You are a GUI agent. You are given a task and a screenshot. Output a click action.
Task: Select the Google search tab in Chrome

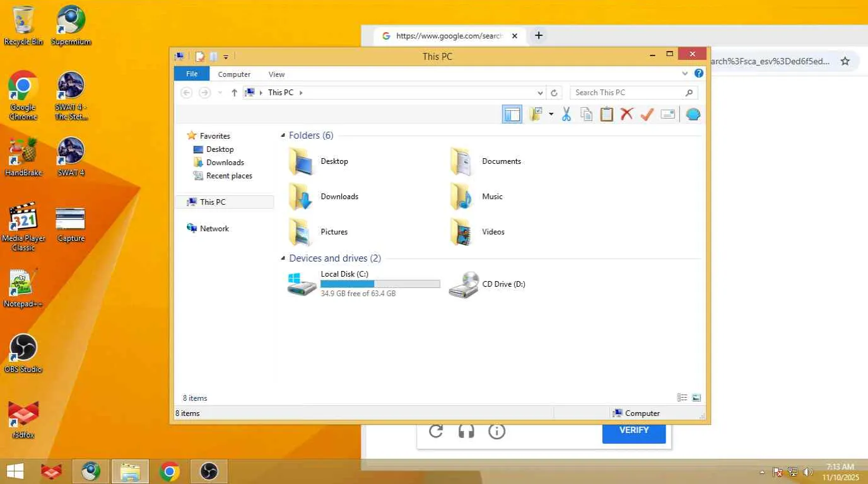450,36
